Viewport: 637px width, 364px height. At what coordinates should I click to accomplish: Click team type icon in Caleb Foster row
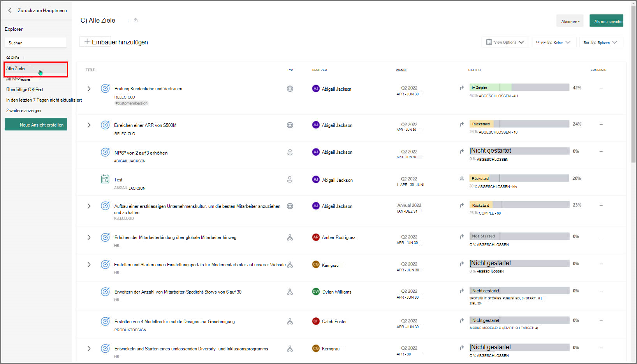(x=290, y=322)
